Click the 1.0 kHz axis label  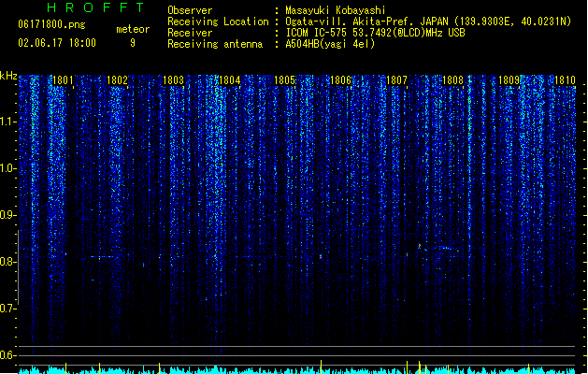(7, 168)
